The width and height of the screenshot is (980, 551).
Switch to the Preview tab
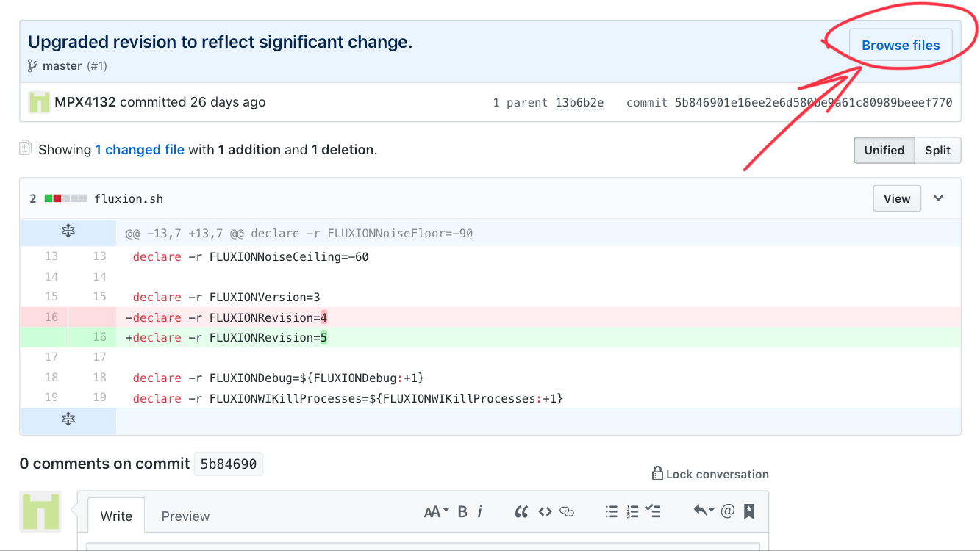(x=185, y=516)
